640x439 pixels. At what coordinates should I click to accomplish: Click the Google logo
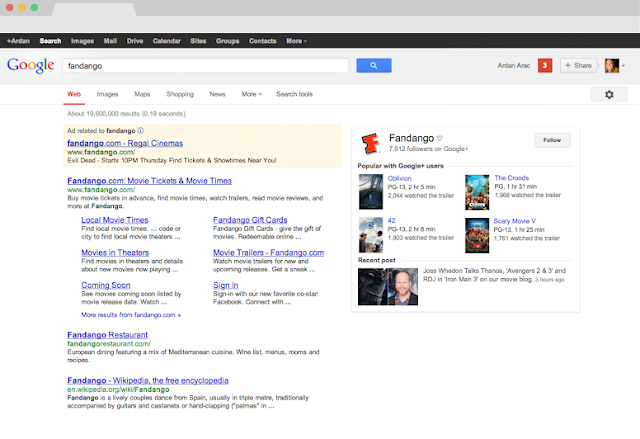(31, 65)
